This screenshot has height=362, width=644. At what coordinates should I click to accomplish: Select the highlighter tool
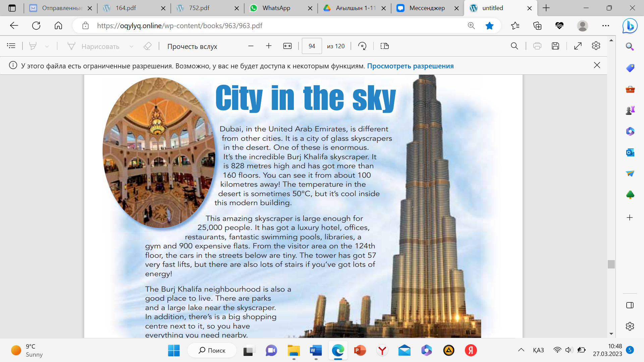coord(33,46)
